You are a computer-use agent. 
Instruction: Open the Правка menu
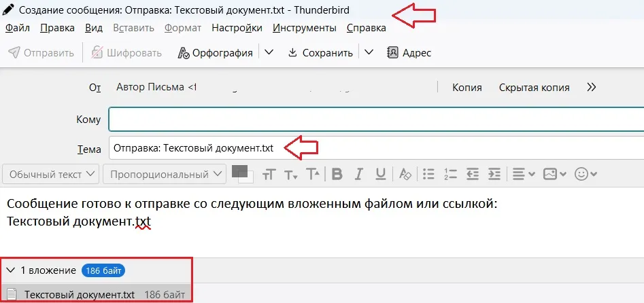58,28
